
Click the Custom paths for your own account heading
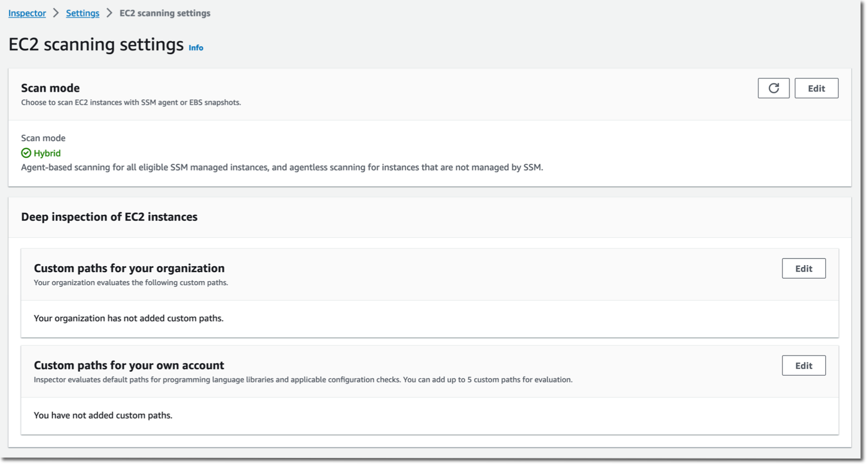[129, 365]
